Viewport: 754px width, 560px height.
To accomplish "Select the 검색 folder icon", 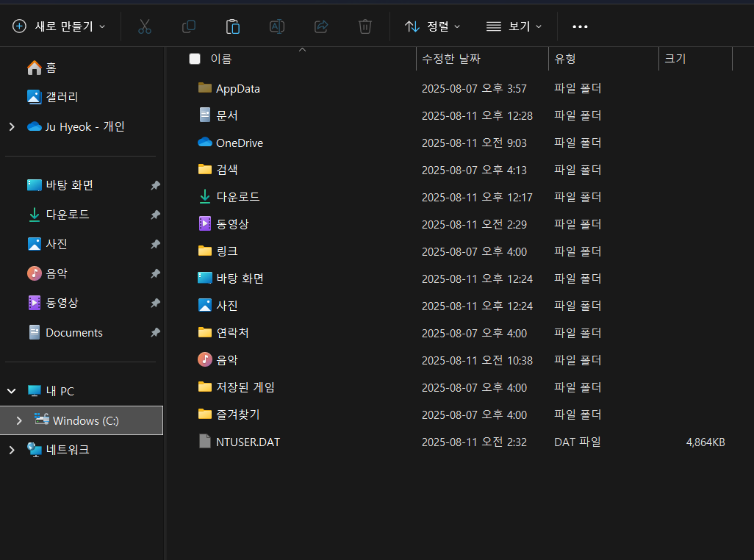I will tap(205, 169).
